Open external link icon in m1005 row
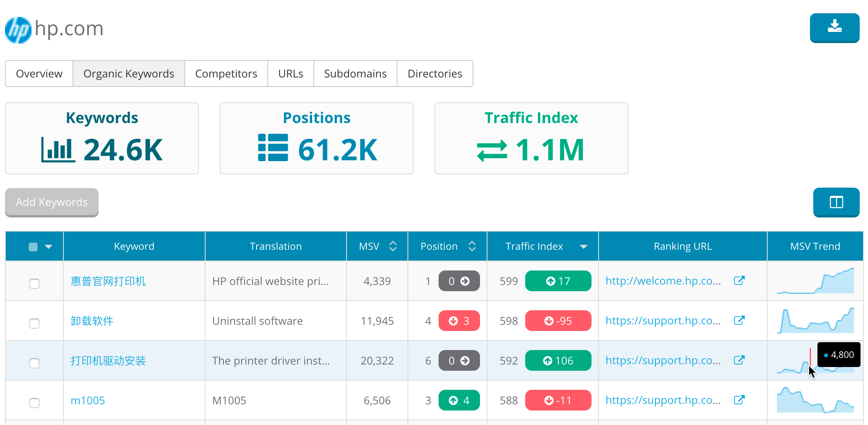Screen dimensions: 868x425 click(x=739, y=400)
